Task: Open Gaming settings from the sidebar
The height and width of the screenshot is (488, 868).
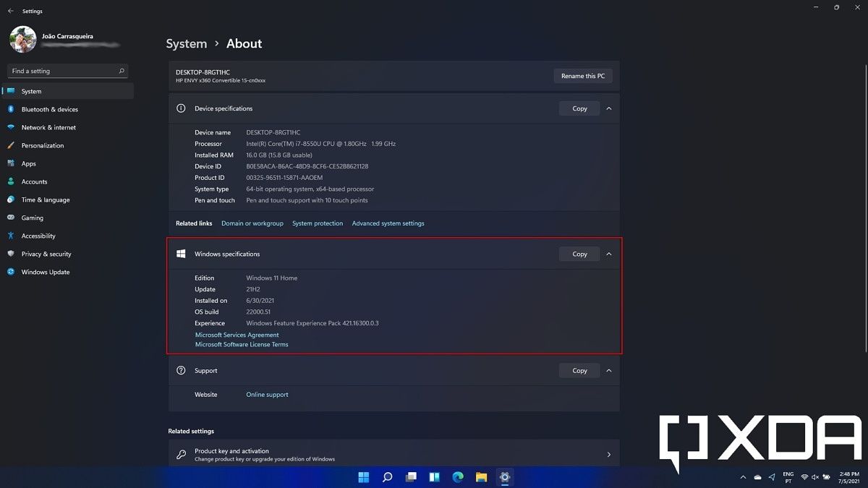Action: click(x=33, y=218)
